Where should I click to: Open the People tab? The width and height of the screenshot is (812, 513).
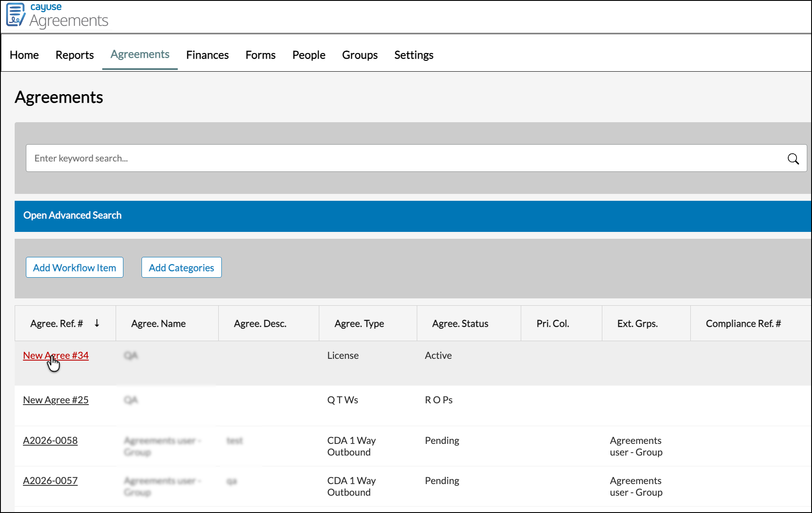(309, 55)
